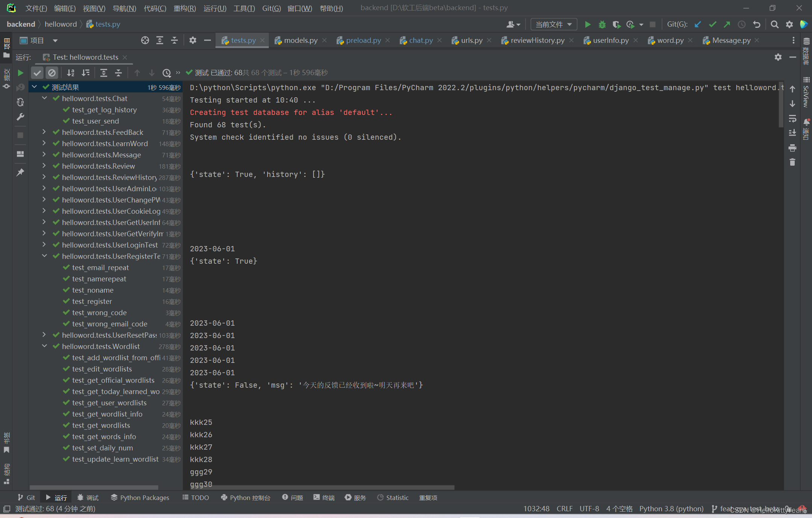This screenshot has height=518, width=812.
Task: Open Run panel settings gear
Action: click(778, 57)
